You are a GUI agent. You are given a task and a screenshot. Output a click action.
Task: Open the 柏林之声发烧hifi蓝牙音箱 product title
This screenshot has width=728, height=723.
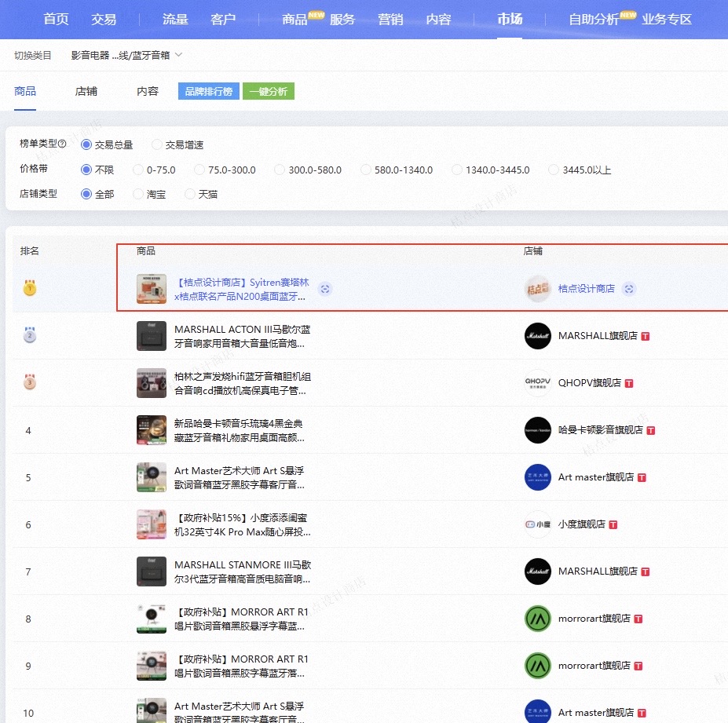(x=243, y=383)
